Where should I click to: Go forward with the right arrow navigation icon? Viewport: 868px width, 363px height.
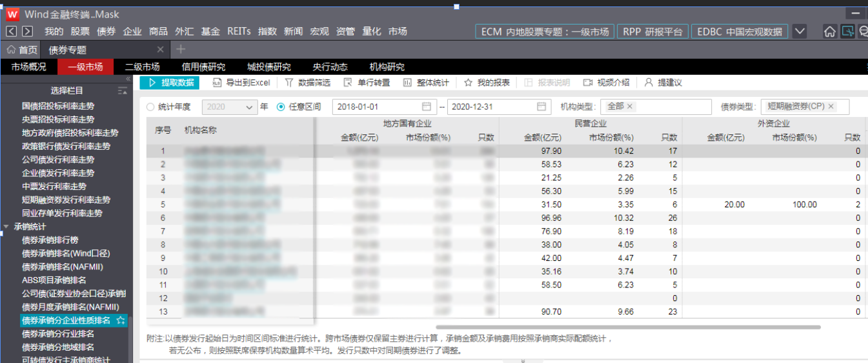(27, 31)
